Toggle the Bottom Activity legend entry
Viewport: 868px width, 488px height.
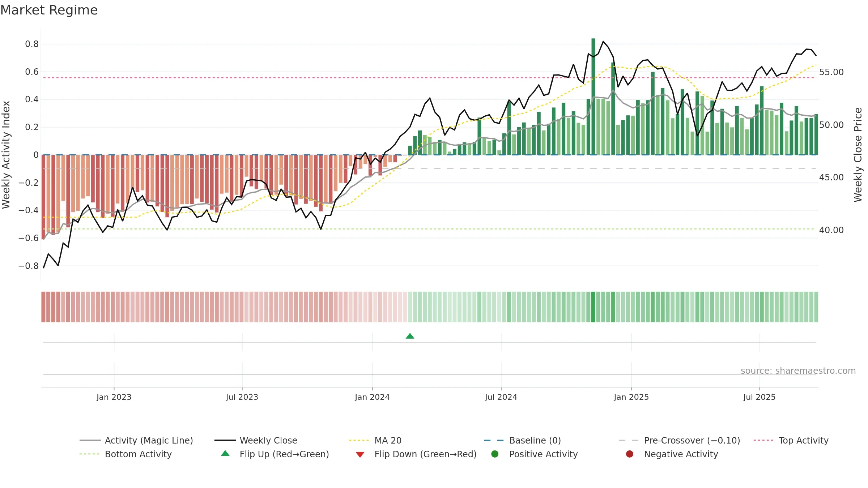pos(125,454)
